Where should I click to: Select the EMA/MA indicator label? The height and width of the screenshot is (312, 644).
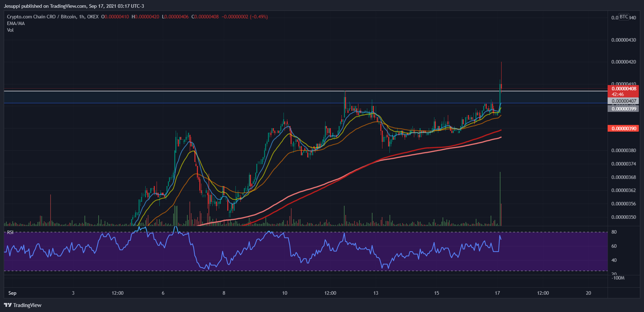16,23
